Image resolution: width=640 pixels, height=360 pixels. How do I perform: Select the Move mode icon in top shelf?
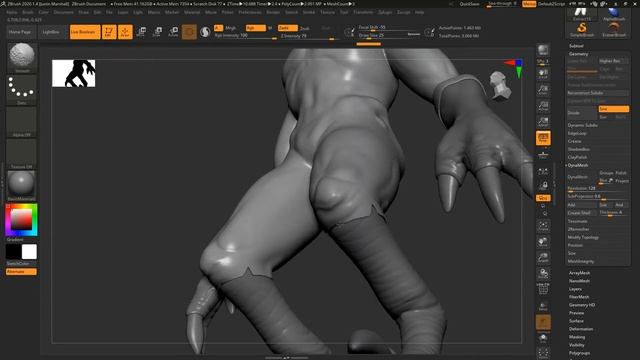(x=141, y=31)
